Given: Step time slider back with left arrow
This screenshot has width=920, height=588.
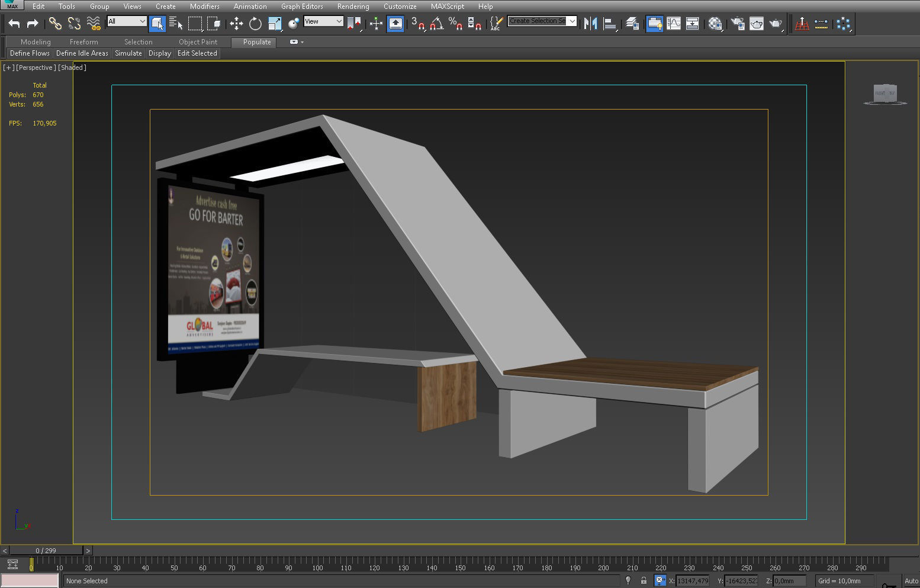Looking at the screenshot, I should (x=5, y=551).
